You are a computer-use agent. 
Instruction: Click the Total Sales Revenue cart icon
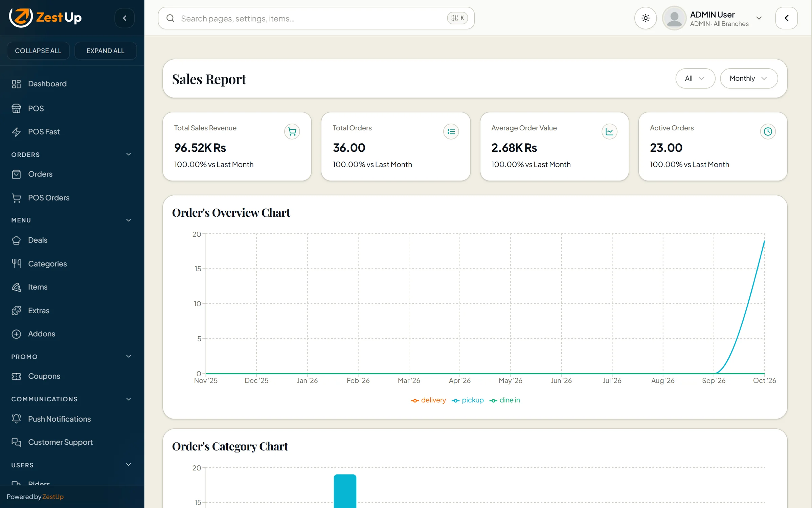tap(292, 131)
